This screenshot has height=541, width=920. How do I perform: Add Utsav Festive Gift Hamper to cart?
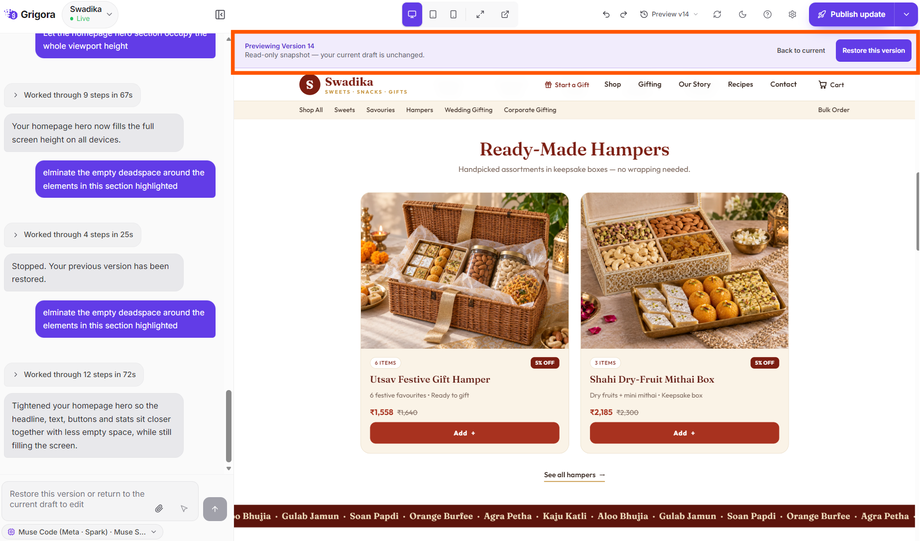[x=464, y=433]
